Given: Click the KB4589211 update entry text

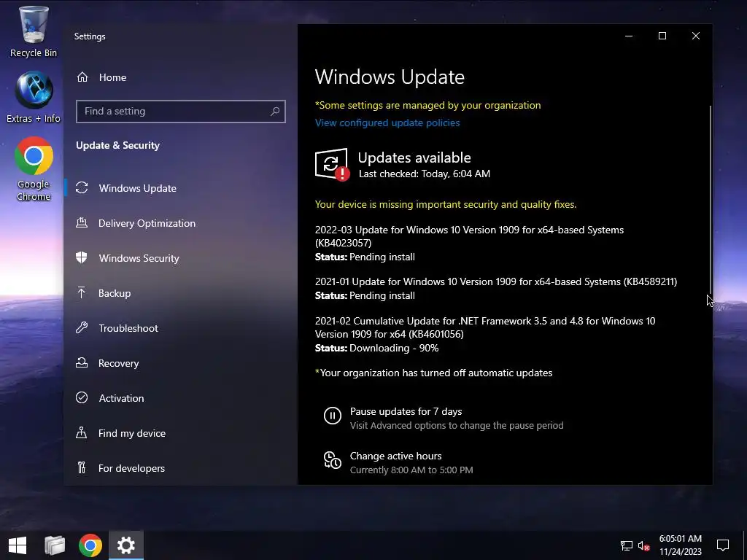Looking at the screenshot, I should click(x=496, y=281).
